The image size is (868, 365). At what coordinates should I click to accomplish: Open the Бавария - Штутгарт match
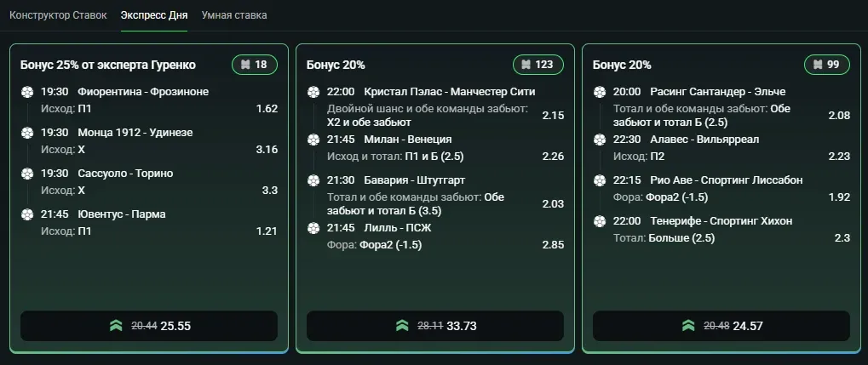tap(415, 180)
